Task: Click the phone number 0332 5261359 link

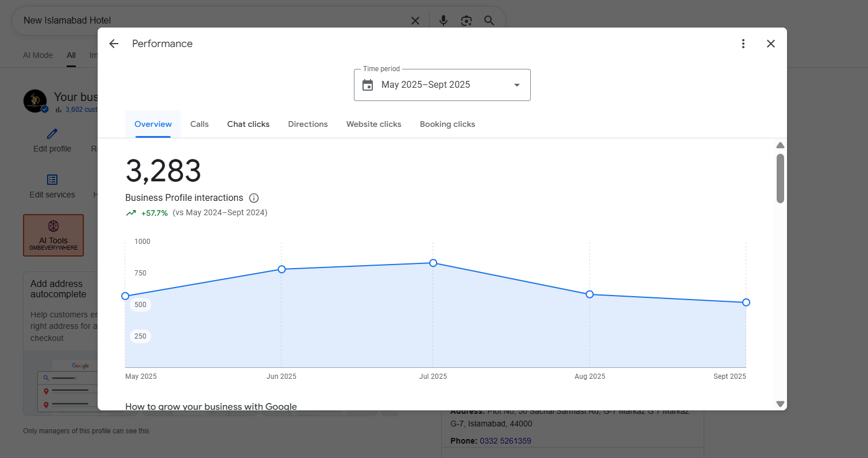Action: [x=506, y=441]
